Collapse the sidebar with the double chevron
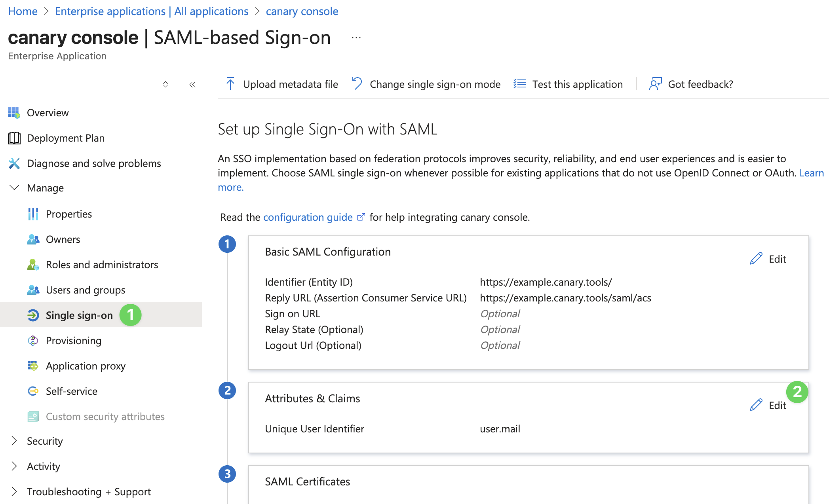 pyautogui.click(x=192, y=84)
